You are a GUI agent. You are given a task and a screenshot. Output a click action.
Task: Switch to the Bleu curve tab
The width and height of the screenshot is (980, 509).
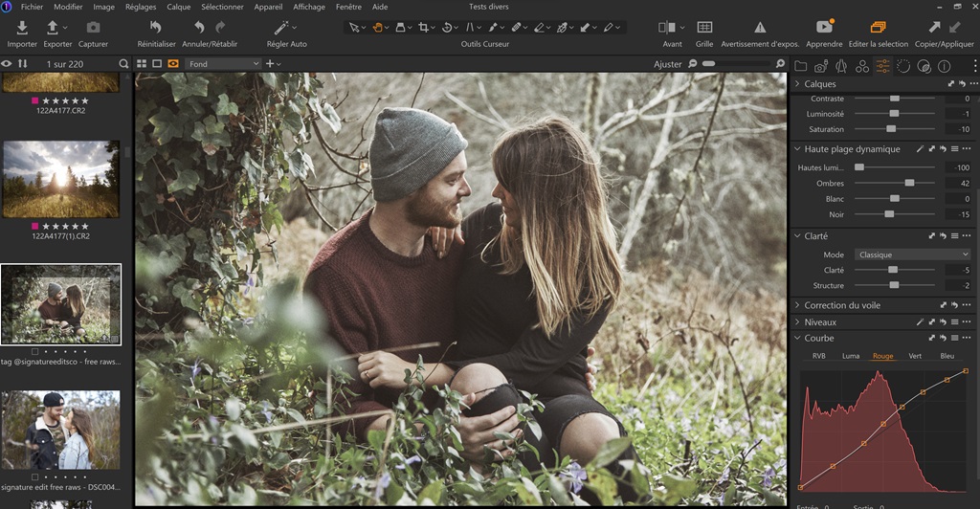coord(947,356)
